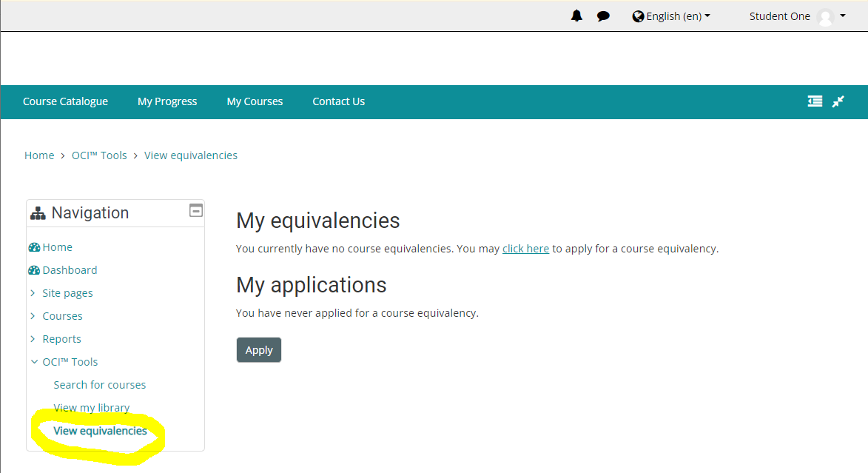Follow the 'click here' equivalency link
Viewport: 868px width, 473px height.
click(525, 249)
